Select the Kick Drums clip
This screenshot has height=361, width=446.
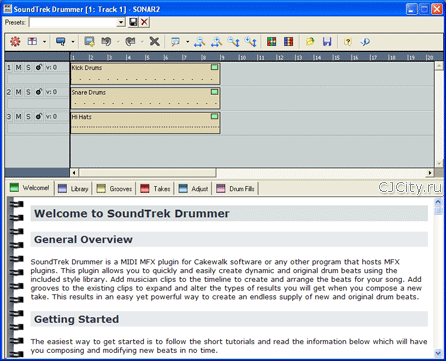tap(145, 74)
